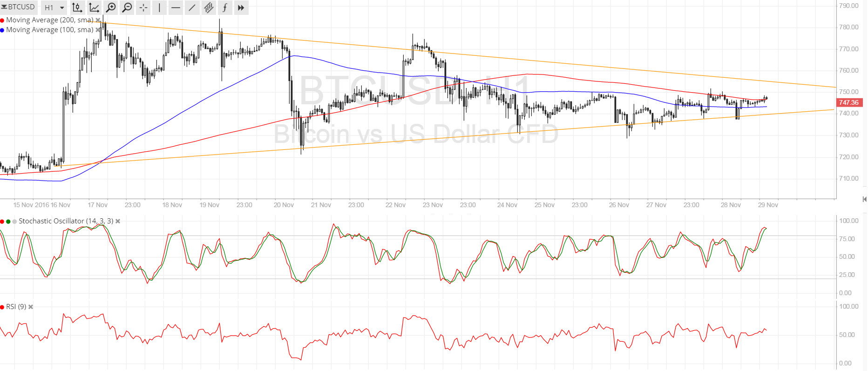This screenshot has width=868, height=371.
Task: Click the 28 Nov date label on the time axis
Action: [731, 205]
